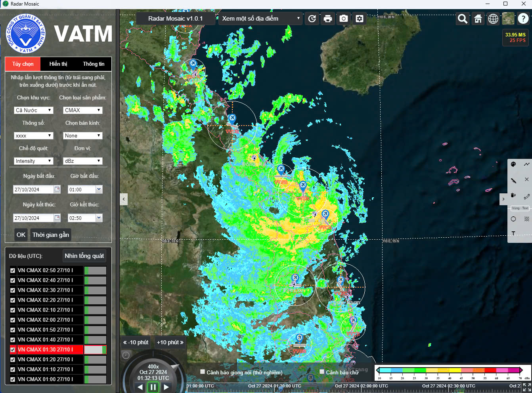The width and height of the screenshot is (532, 393).
Task: Click the Thời gian gần button
Action: pyautogui.click(x=51, y=235)
